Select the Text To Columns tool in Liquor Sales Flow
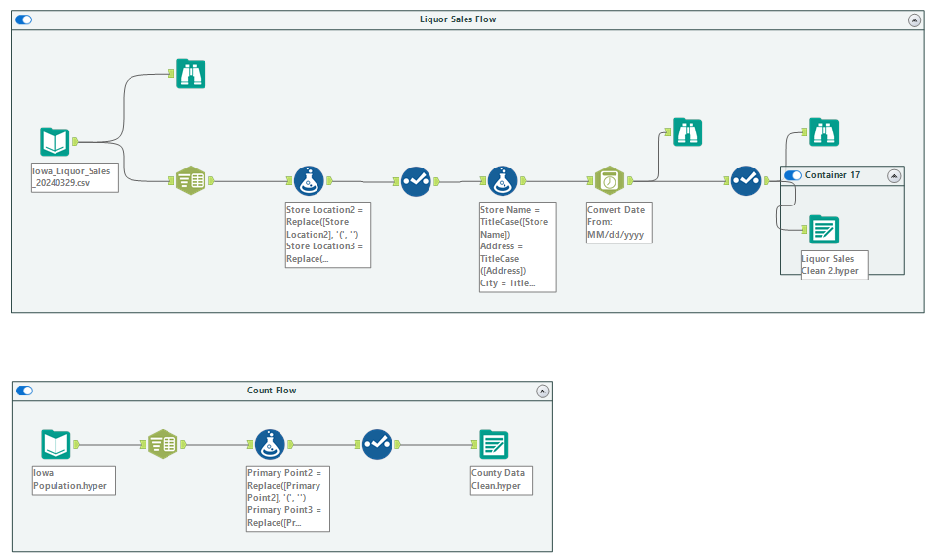This screenshot has width=933, height=560. coord(191,180)
